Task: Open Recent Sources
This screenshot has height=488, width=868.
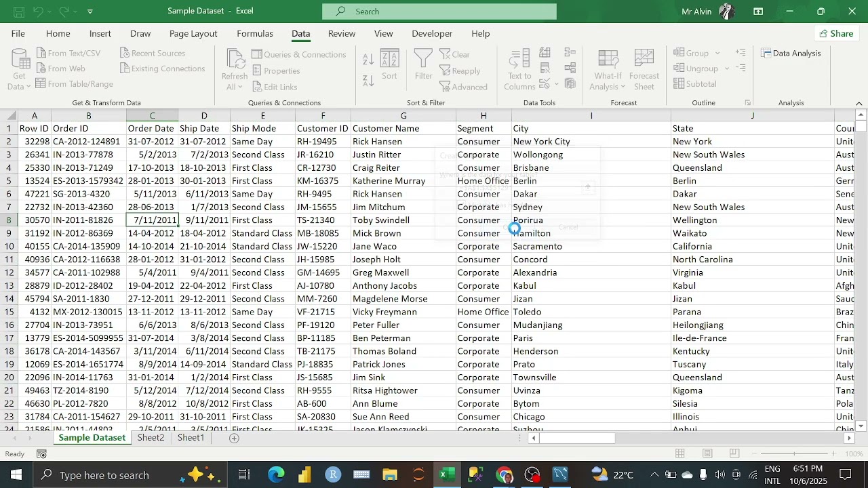Action: pyautogui.click(x=152, y=53)
